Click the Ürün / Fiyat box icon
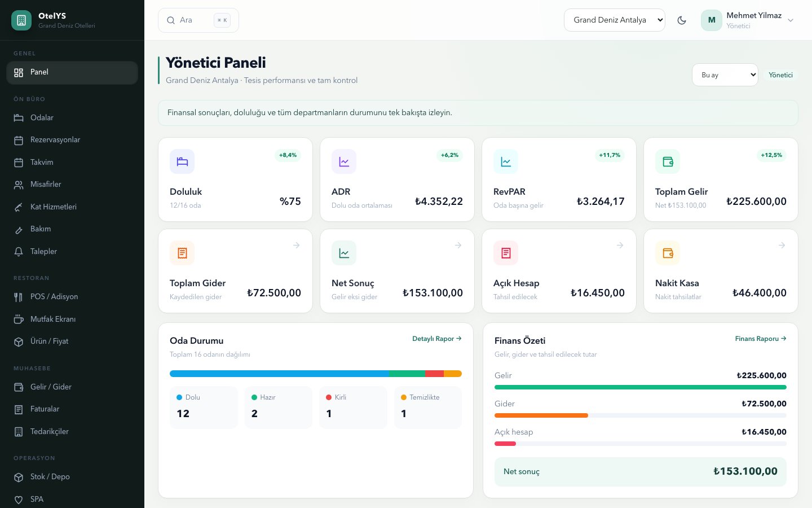Viewport: 812px width, 508px height. [19, 341]
